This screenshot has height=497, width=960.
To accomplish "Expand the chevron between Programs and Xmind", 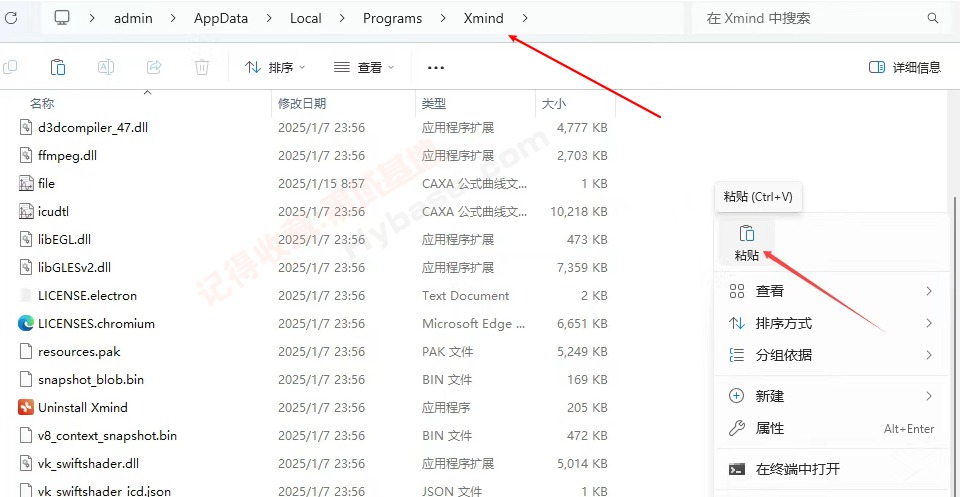I will pos(443,18).
